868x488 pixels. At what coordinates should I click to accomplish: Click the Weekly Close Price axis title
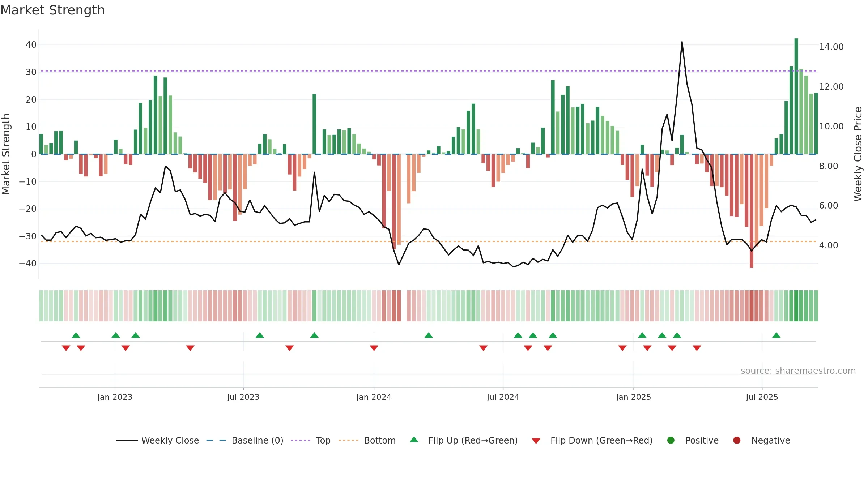[x=858, y=154]
